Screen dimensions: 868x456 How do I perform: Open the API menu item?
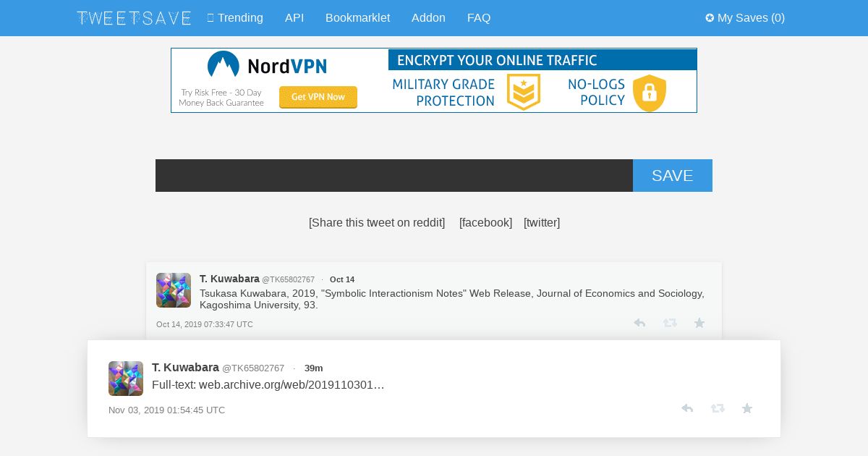point(294,18)
